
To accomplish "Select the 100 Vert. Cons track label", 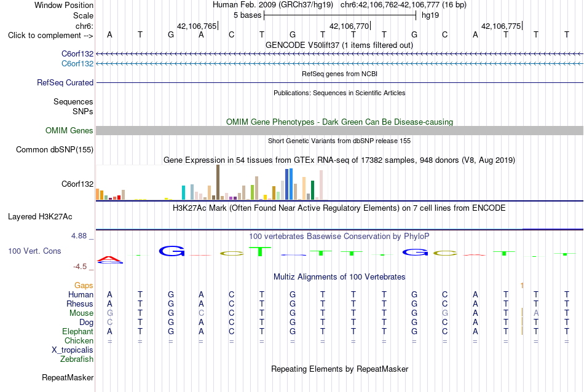I will (34, 251).
